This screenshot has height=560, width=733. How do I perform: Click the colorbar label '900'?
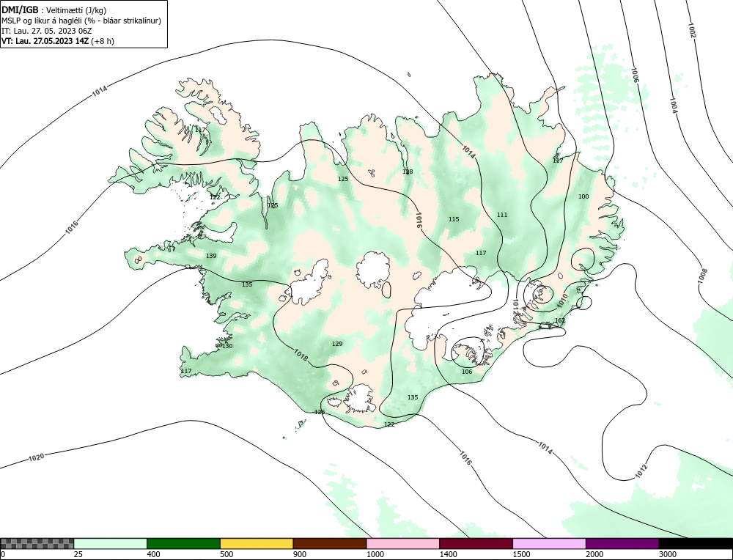pyautogui.click(x=300, y=554)
